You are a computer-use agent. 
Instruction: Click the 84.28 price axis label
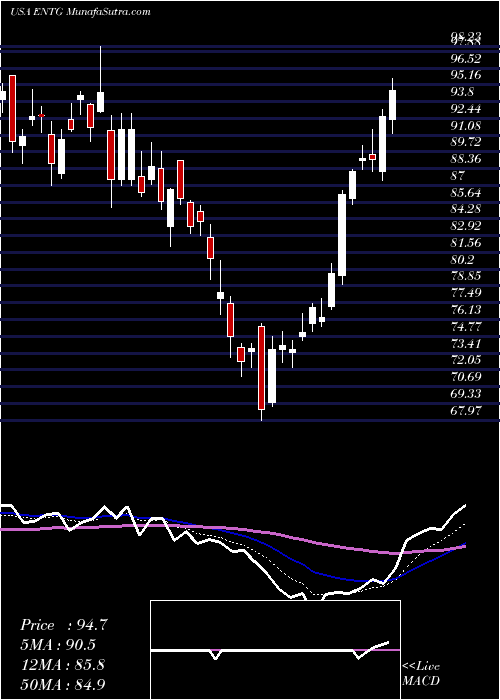tap(467, 209)
